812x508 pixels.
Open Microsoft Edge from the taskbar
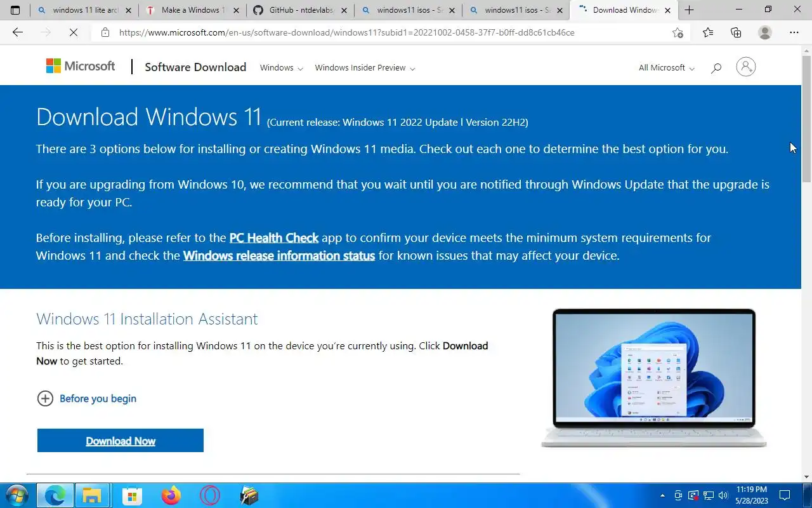point(55,495)
